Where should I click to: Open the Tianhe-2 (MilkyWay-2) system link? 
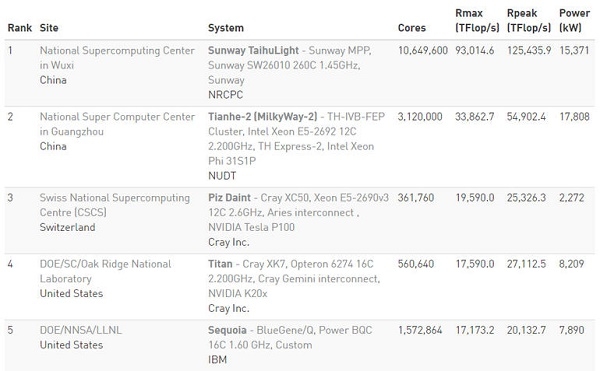pos(262,117)
